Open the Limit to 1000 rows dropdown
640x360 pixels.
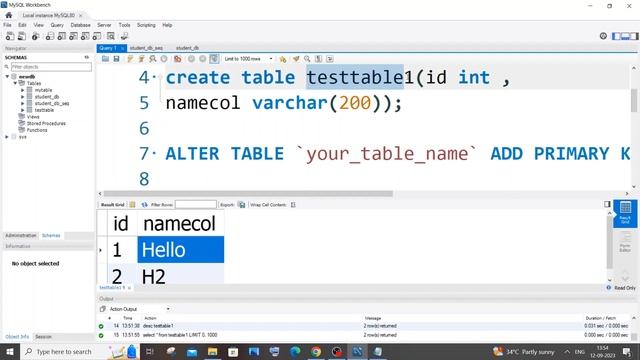248,59
